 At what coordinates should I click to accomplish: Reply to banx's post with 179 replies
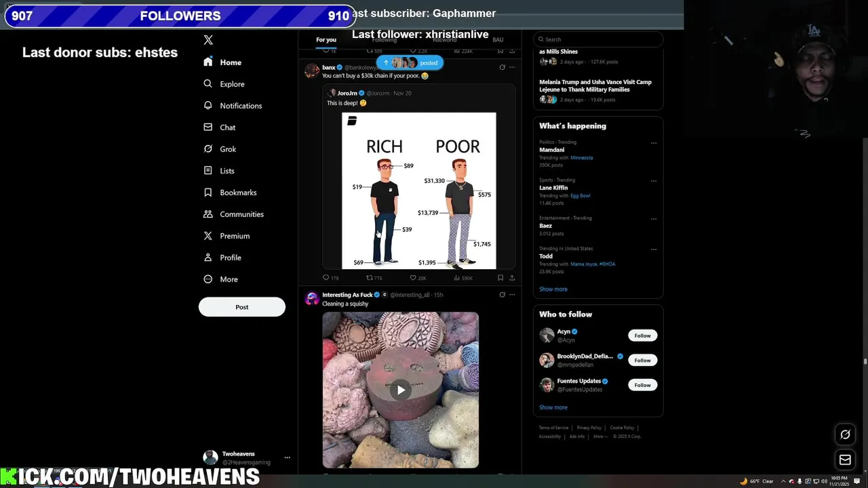pos(330,278)
